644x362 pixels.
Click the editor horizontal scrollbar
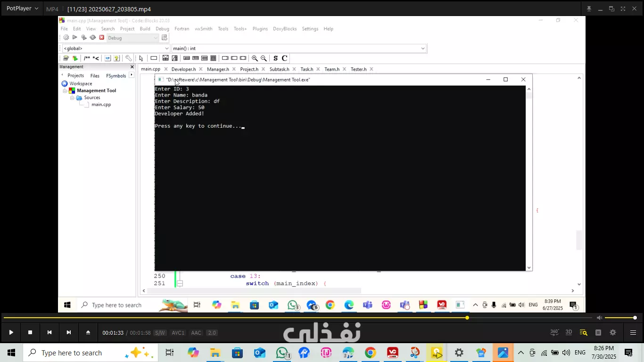tap(255, 291)
